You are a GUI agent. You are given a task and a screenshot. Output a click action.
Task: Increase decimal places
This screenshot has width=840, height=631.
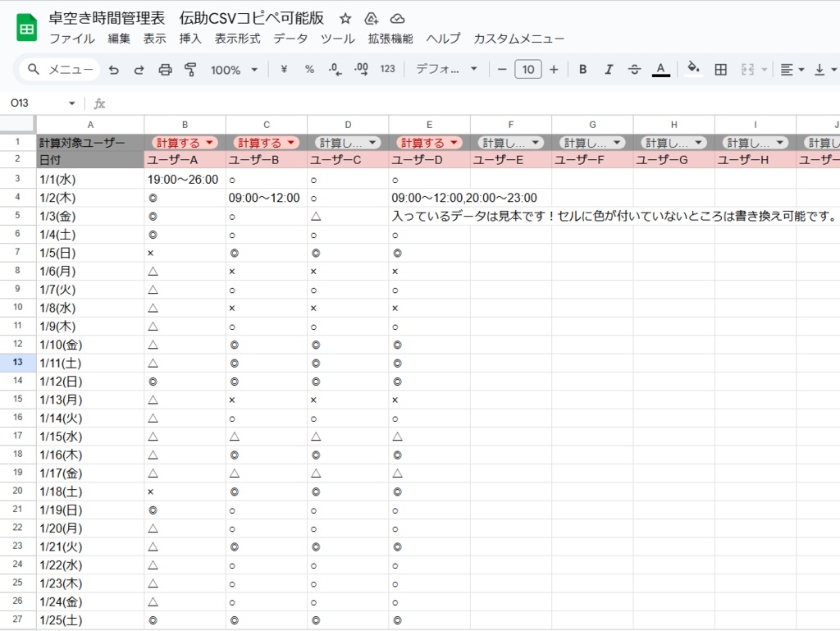[x=361, y=69]
